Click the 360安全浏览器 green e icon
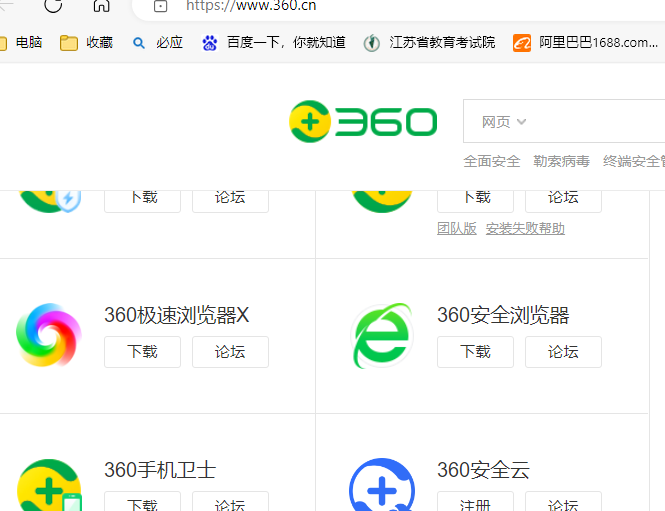This screenshot has height=511, width=665. click(x=382, y=335)
